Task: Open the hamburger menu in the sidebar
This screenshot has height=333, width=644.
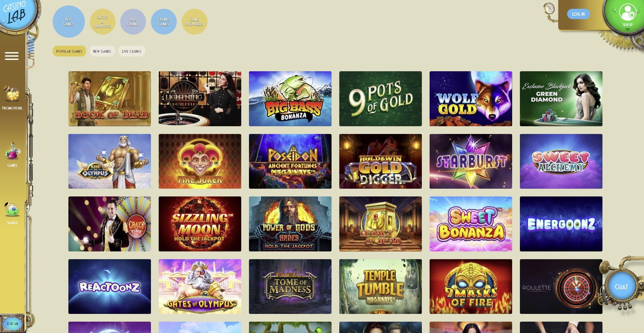Action: (12, 56)
